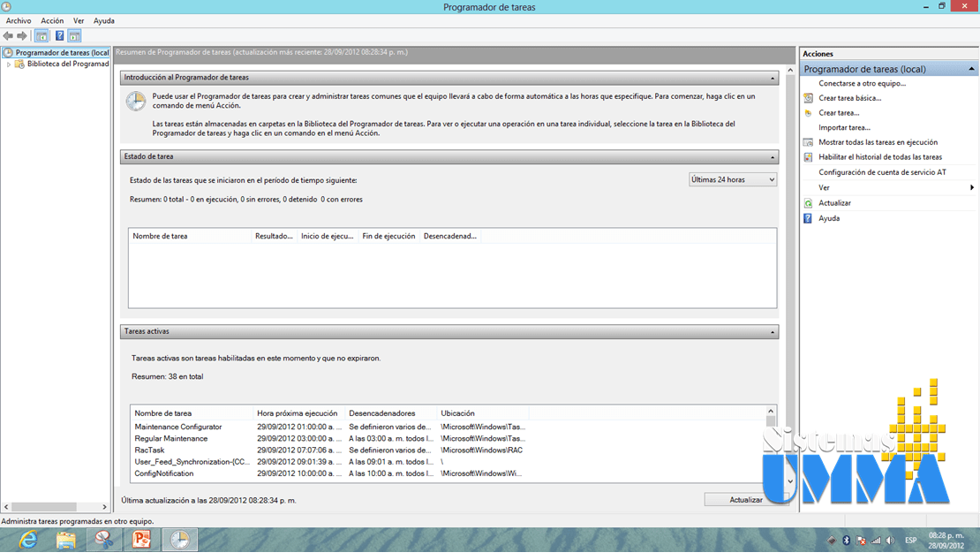
Task: Click the show/hide console tree toolbar icon
Action: [40, 35]
